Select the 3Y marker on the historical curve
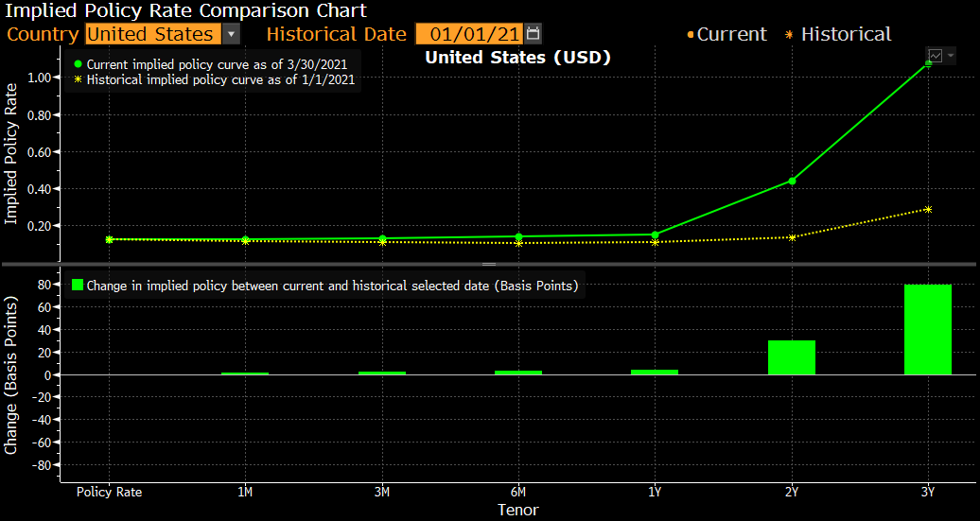 coord(928,209)
